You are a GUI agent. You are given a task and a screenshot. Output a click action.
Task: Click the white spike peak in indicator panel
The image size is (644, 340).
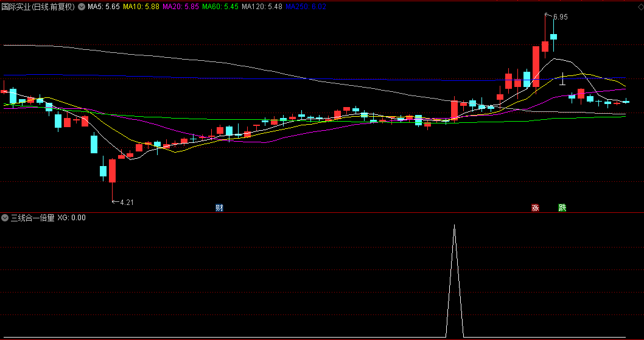pyautogui.click(x=454, y=226)
